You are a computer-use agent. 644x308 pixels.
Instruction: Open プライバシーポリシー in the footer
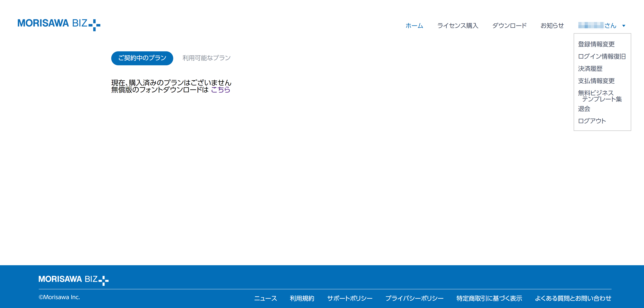414,298
